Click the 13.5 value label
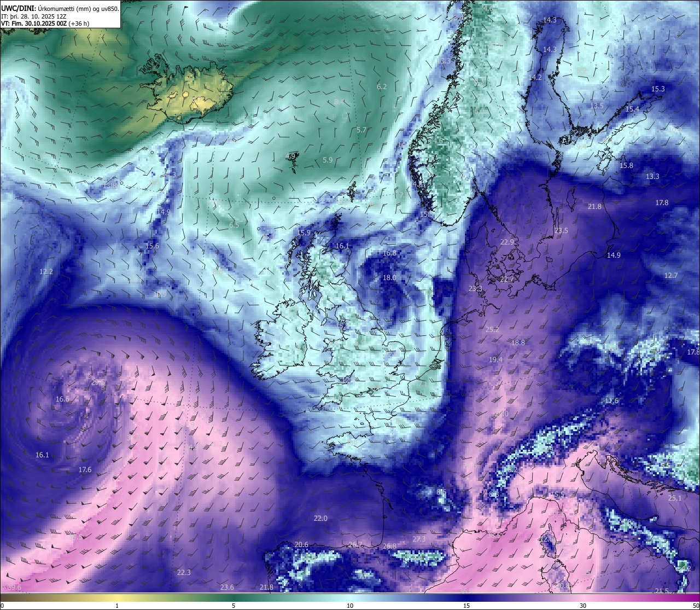The image size is (700, 610). click(x=597, y=106)
